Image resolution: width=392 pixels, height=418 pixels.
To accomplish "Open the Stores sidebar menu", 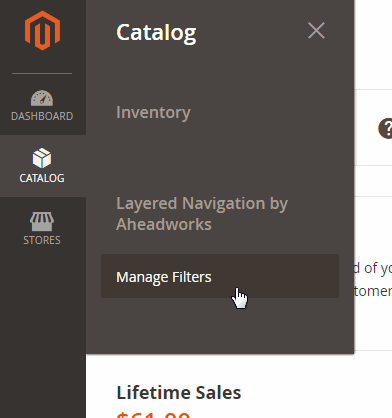I will click(42, 228).
